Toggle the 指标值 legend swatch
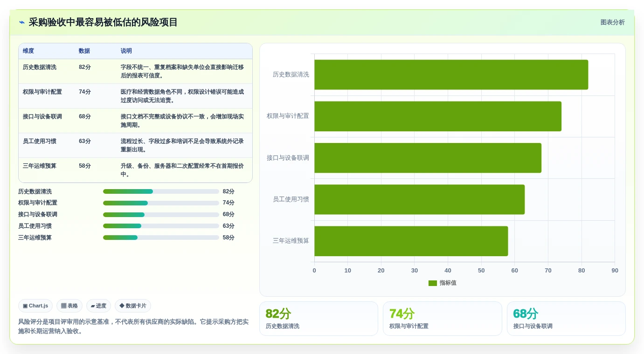This screenshot has width=644, height=354. tap(433, 283)
